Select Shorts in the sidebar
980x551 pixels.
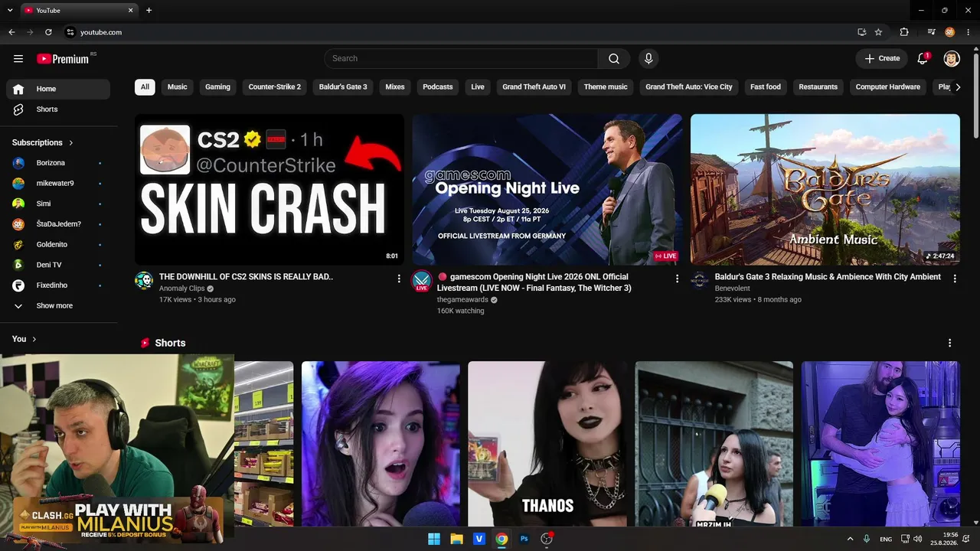click(58, 109)
